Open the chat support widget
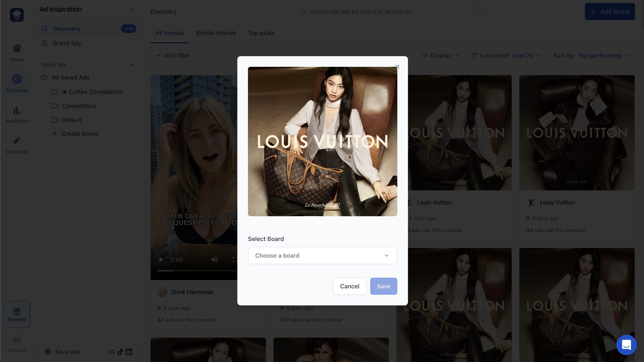The height and width of the screenshot is (362, 644). coord(627,345)
